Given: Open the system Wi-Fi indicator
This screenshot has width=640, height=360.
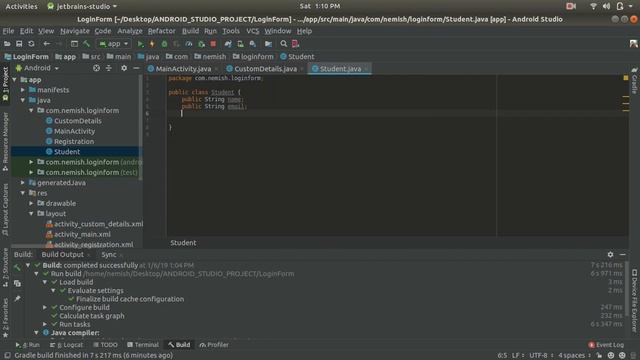Looking at the screenshot, I should click(593, 6).
